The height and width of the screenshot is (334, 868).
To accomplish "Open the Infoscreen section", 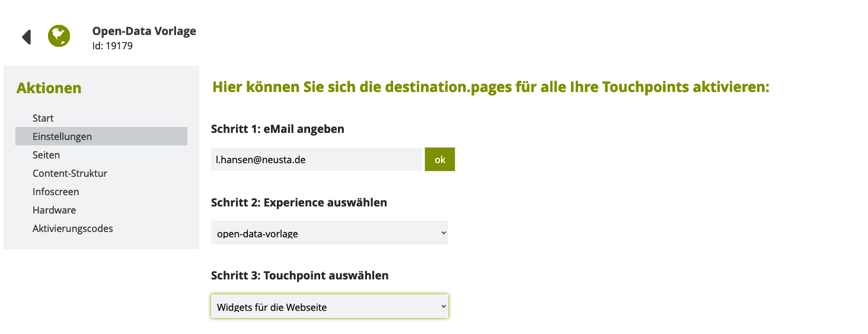I will [101, 192].
